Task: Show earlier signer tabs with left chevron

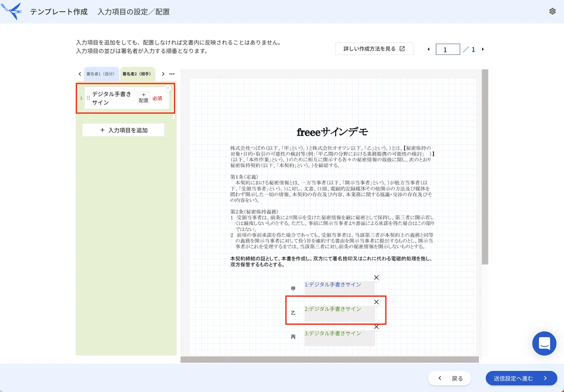Action: (79, 74)
